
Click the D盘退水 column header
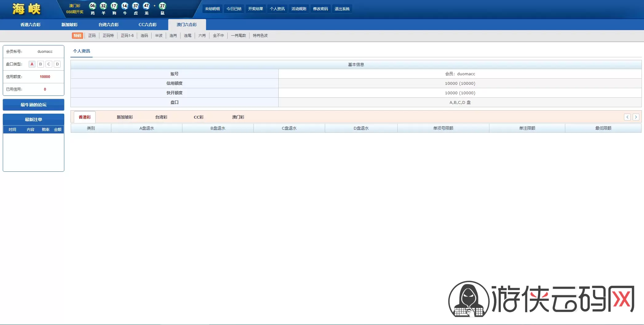361,128
